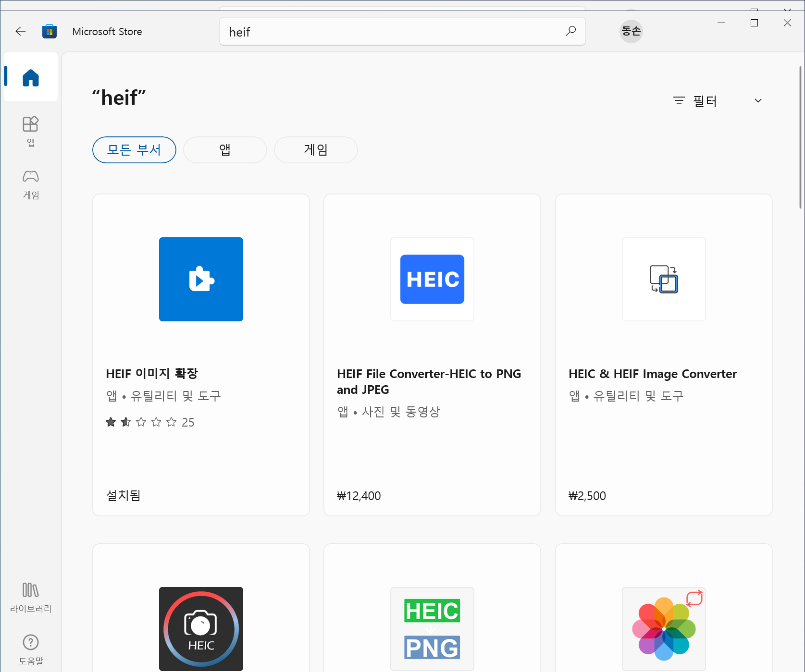This screenshot has height=672, width=805.
Task: Click the heif search input field
Action: click(x=402, y=32)
